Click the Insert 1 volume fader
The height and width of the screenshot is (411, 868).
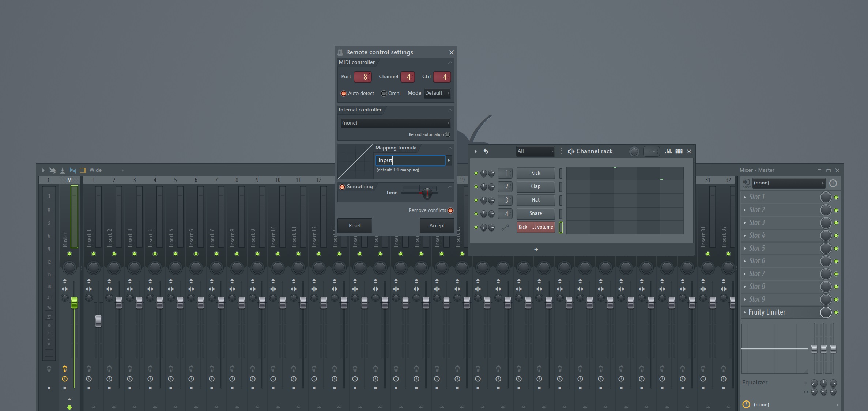click(x=98, y=321)
